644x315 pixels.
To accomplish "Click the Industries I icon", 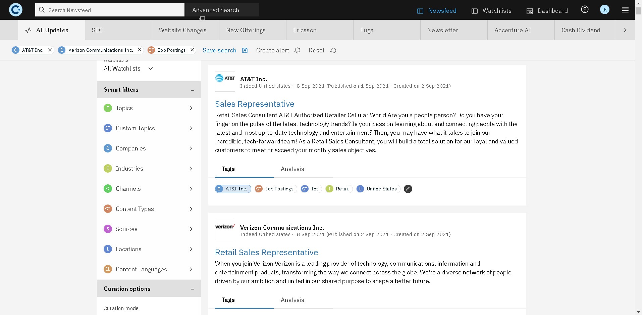I will [108, 168].
